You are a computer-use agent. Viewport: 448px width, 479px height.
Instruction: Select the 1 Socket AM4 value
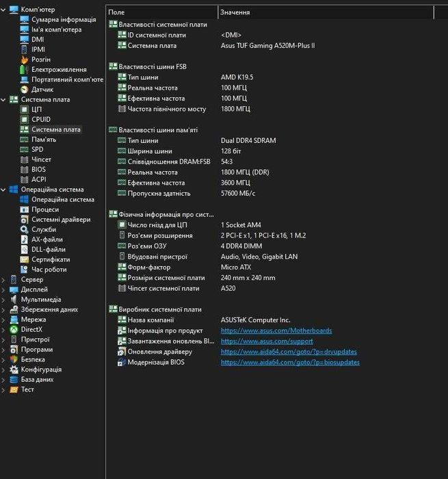coord(241,225)
